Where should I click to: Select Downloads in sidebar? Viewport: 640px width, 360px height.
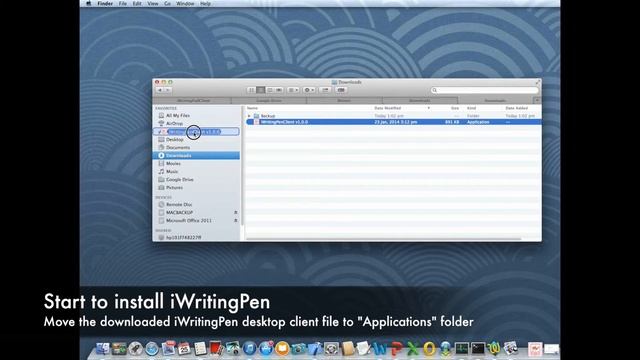pos(196,156)
